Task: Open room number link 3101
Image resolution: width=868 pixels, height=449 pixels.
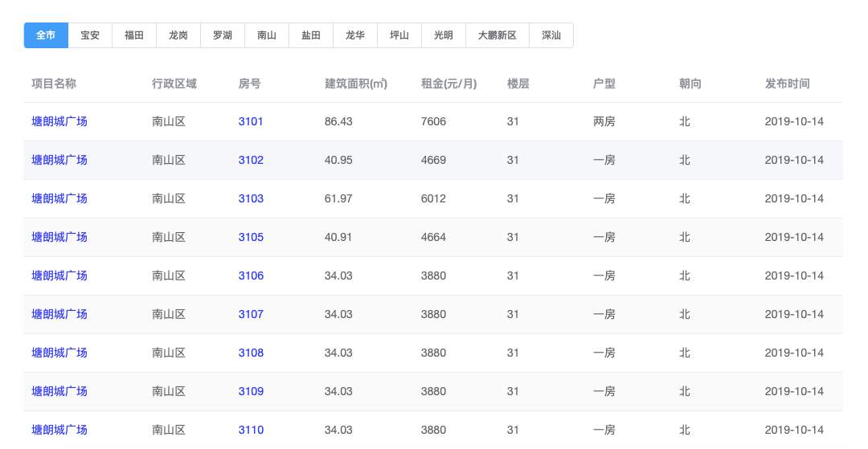Action: [251, 121]
